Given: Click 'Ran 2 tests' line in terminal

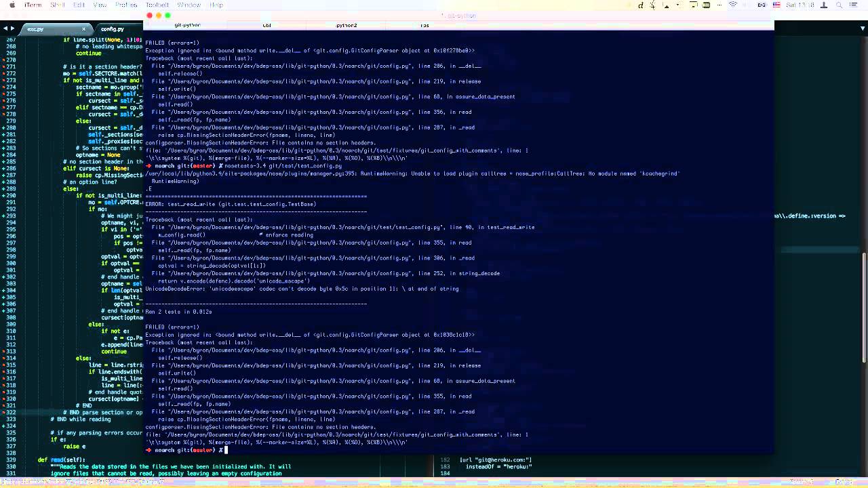Looking at the screenshot, I should coord(178,312).
